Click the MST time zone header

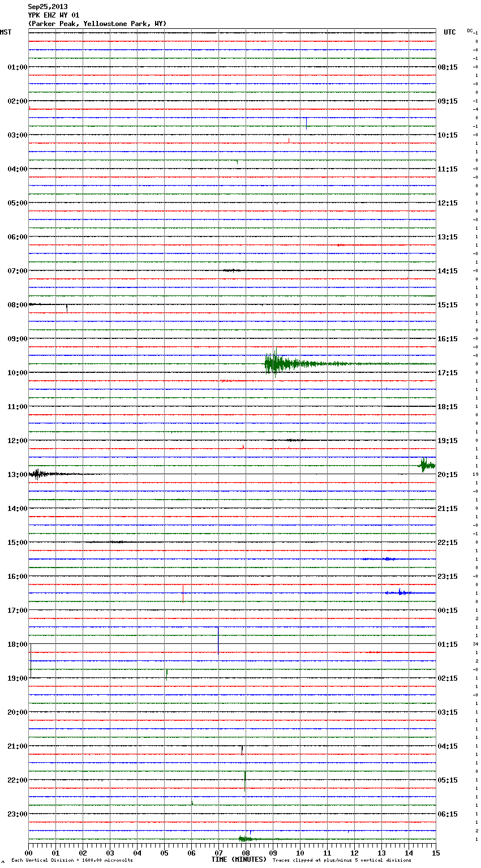coord(6,32)
